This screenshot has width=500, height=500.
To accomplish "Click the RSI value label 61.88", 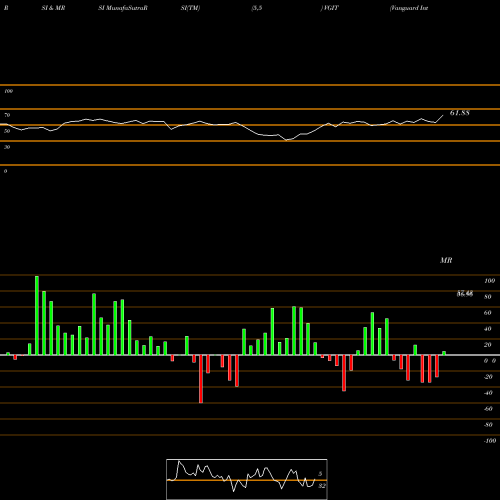I will (x=460, y=113).
